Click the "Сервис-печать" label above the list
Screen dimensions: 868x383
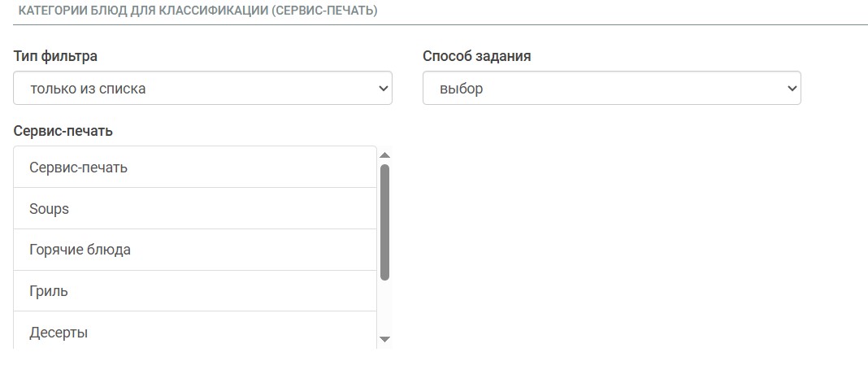63,130
